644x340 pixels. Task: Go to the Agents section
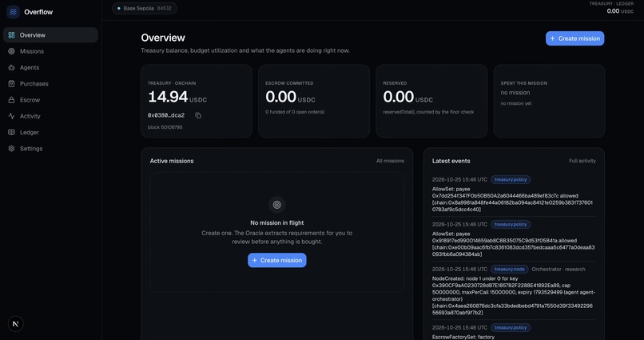[50, 67]
